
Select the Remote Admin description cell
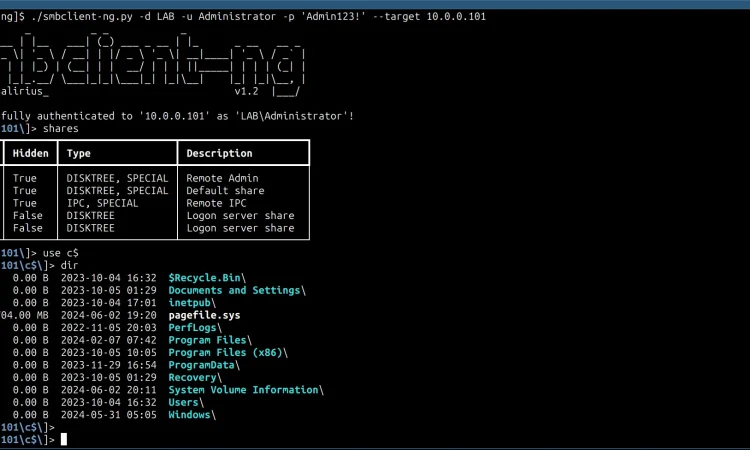[x=222, y=178]
